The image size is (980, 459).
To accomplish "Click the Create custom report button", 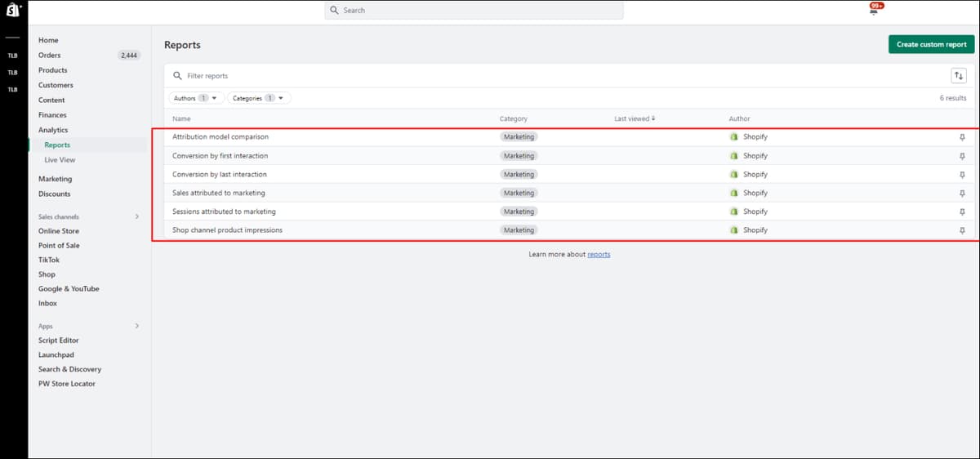I will [x=931, y=45].
